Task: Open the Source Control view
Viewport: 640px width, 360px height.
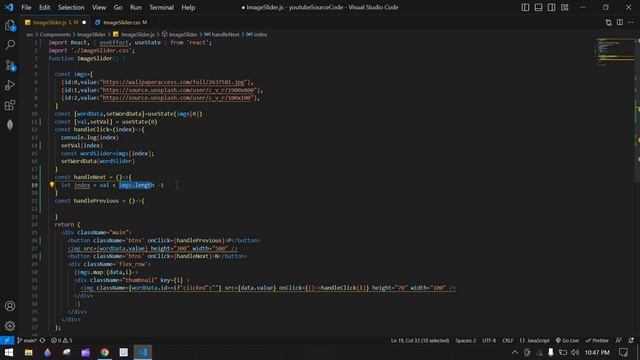Action: (x=10, y=65)
